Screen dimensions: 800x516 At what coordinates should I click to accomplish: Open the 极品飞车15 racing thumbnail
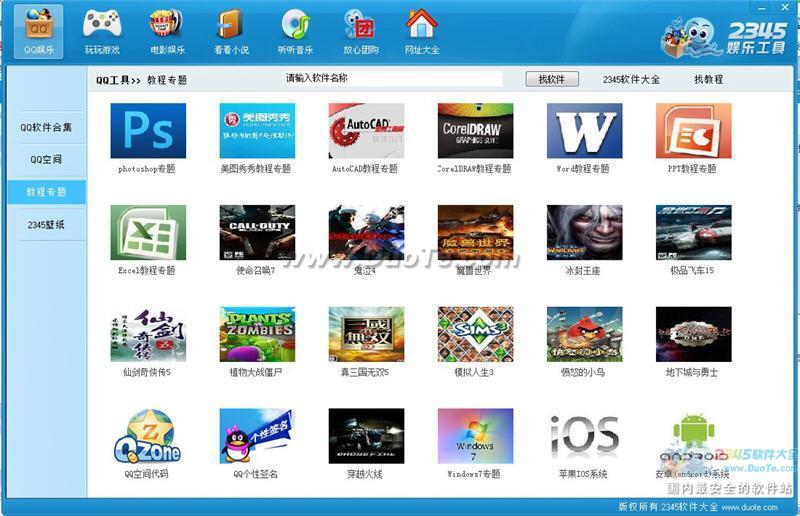(694, 232)
